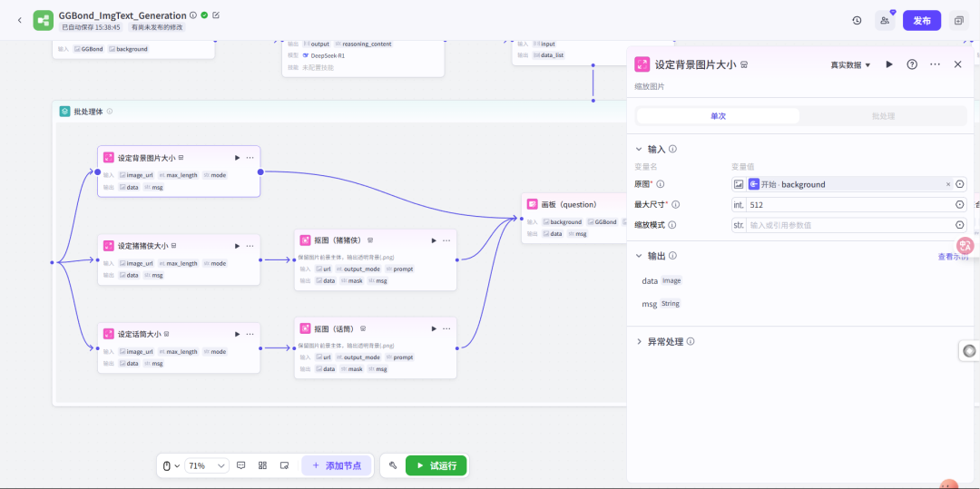Open more options of 抠图（猪猪侠）node

[446, 240]
